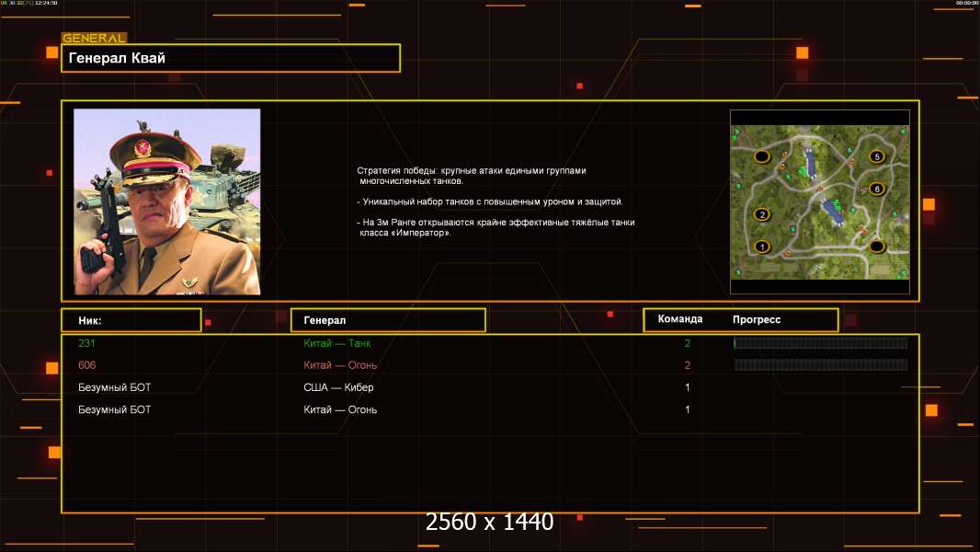Click the unnumbered top-left start marker on minimap
The width and height of the screenshot is (980, 552).
761,157
